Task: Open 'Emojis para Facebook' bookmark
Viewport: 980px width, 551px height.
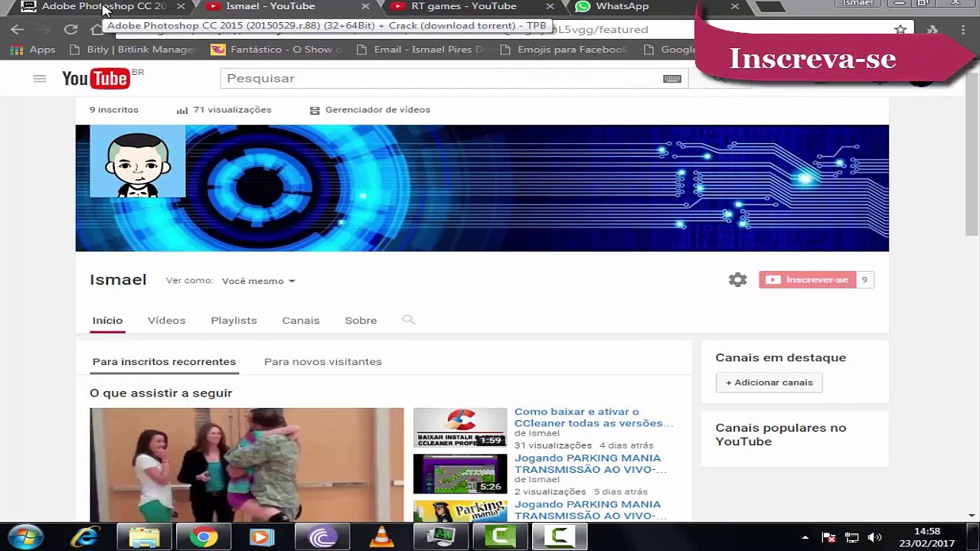Action: pyautogui.click(x=563, y=50)
